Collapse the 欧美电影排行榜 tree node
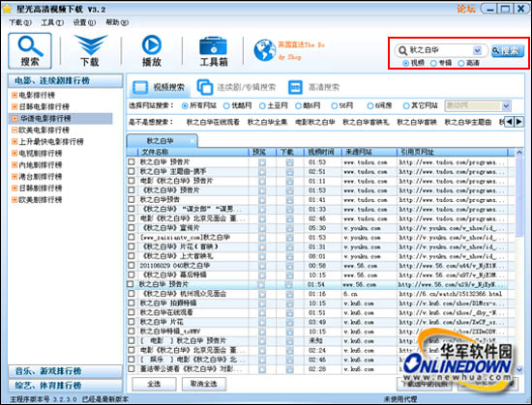Image resolution: width=532 pixels, height=405 pixels. pos(15,130)
